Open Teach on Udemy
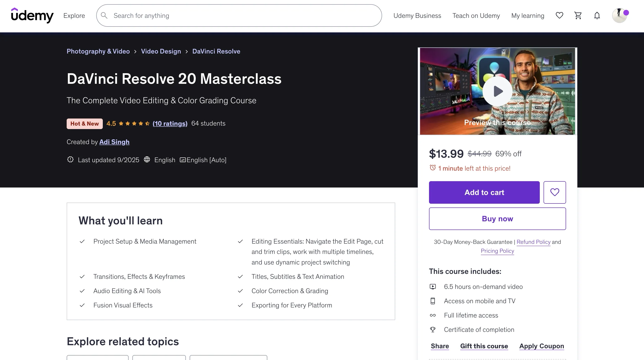Screen dimensions: 644x360 [476, 15]
